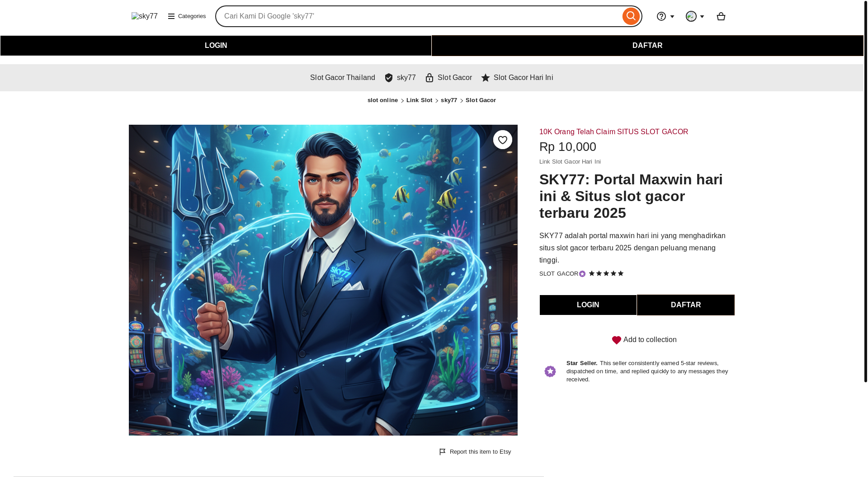Click Report this item to Etsy
868x488 pixels.
(475, 452)
